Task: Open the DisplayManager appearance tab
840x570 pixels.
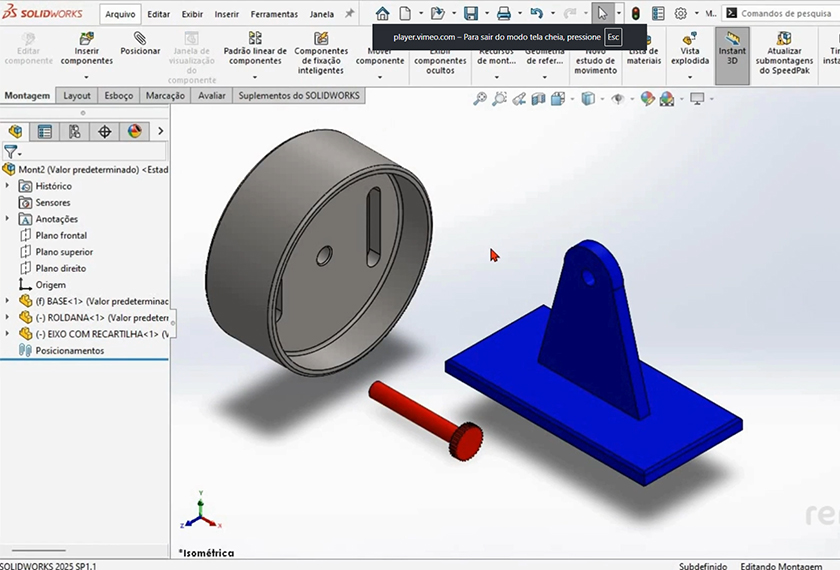Action: pyautogui.click(x=135, y=132)
